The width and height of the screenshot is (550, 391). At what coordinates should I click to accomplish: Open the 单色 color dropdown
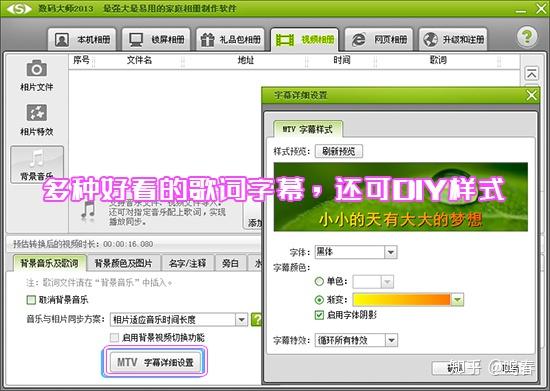pyautogui.click(x=373, y=282)
